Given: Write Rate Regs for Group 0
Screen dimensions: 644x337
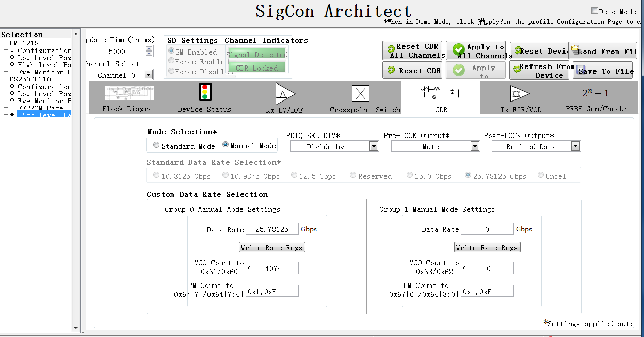Looking at the screenshot, I should tap(272, 248).
